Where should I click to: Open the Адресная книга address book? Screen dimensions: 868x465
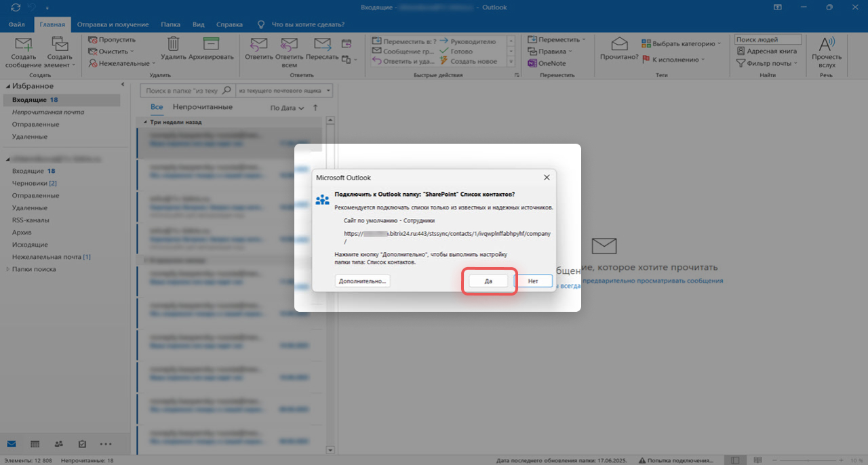coord(766,52)
